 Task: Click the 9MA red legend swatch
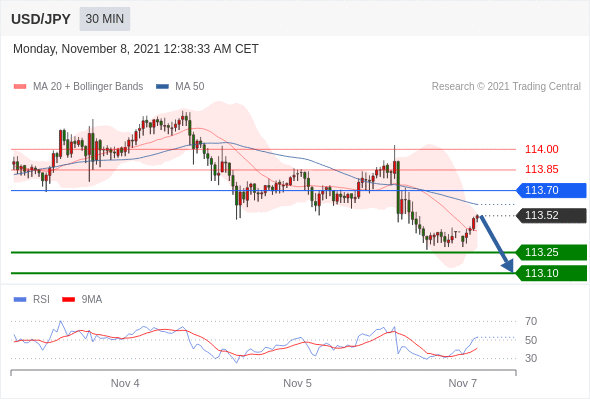[68, 300]
